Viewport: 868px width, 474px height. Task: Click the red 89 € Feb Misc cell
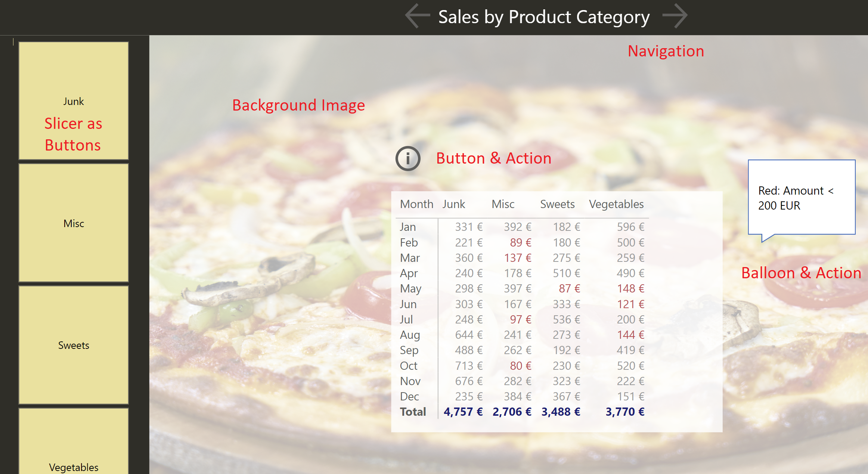click(520, 243)
